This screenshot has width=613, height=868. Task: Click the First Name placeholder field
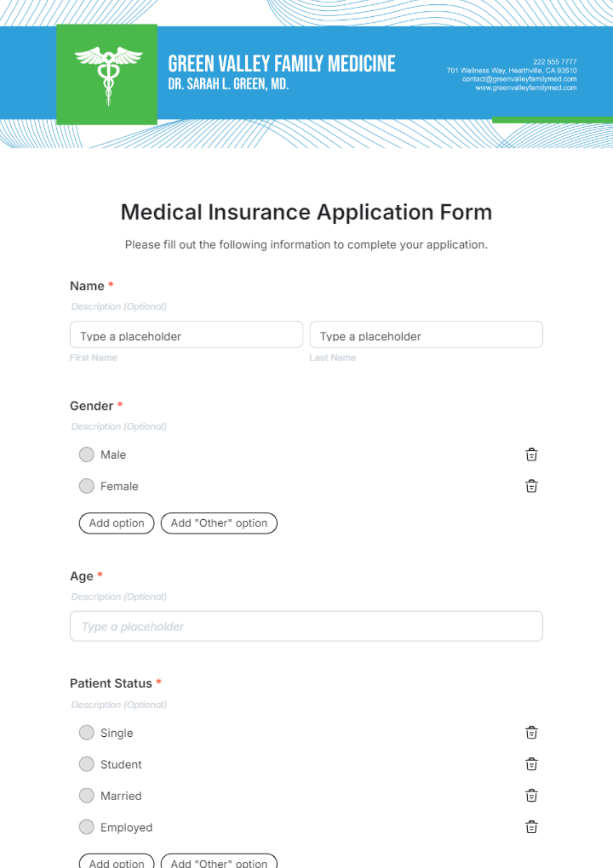(186, 335)
